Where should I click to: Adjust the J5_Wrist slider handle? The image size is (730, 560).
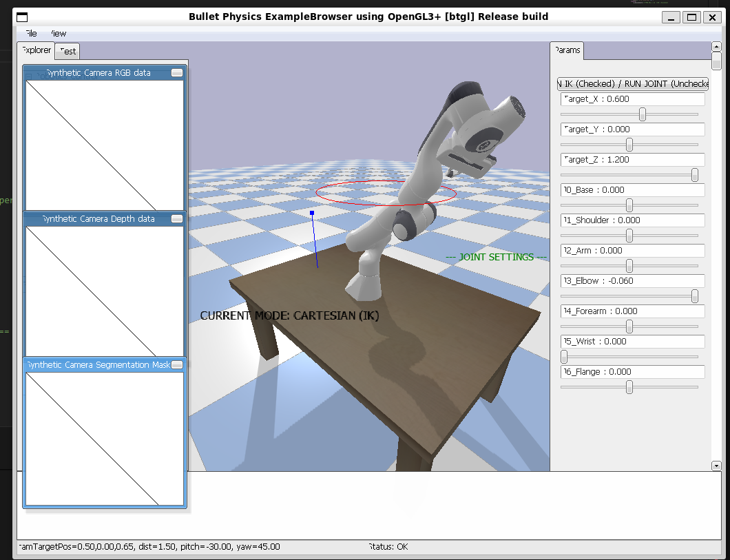tap(564, 357)
